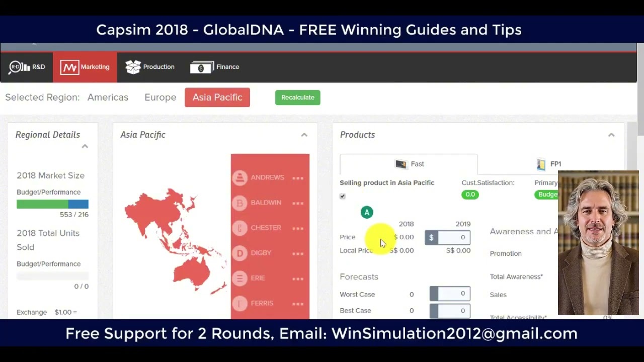This screenshot has height=362, width=644.
Task: Click the 553 / 216 market size value
Action: 74,215
